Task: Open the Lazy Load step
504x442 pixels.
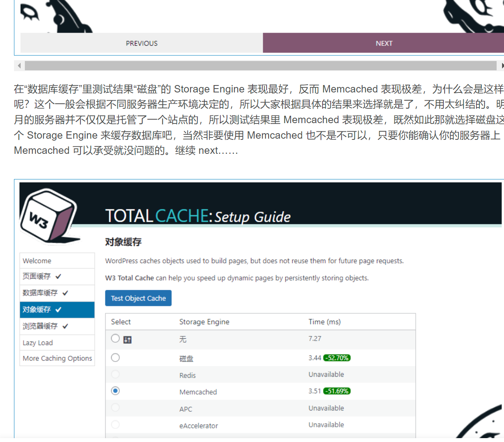Action: click(57, 343)
